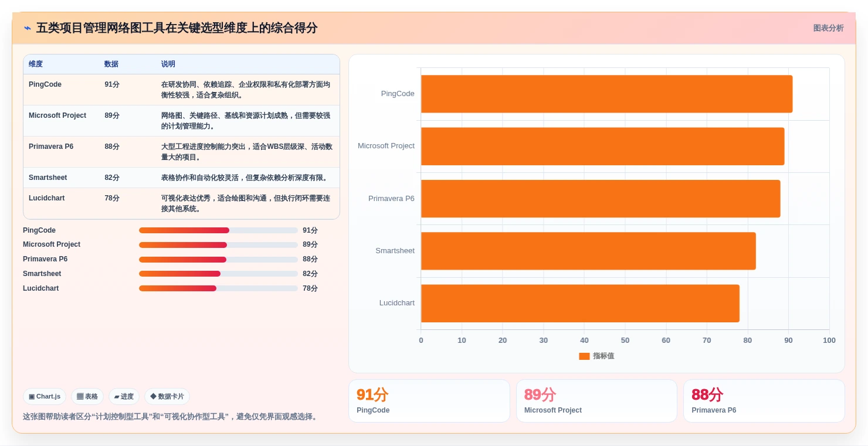The image size is (868, 446).
Task: Click the 78分 value beside Lucidchart progress
Action: point(310,288)
